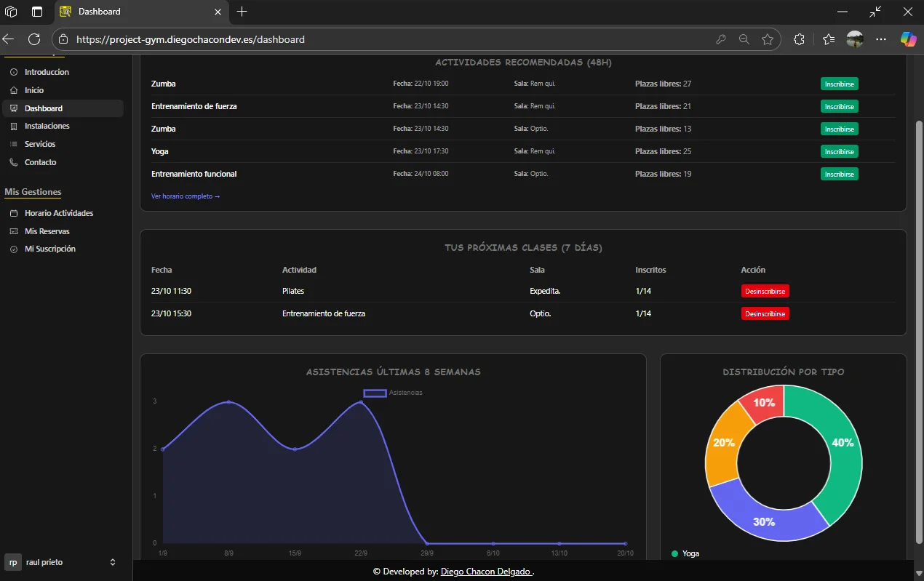Image resolution: width=924 pixels, height=581 pixels.
Task: Click Inscribirse for Yoga class
Action: [x=839, y=151]
